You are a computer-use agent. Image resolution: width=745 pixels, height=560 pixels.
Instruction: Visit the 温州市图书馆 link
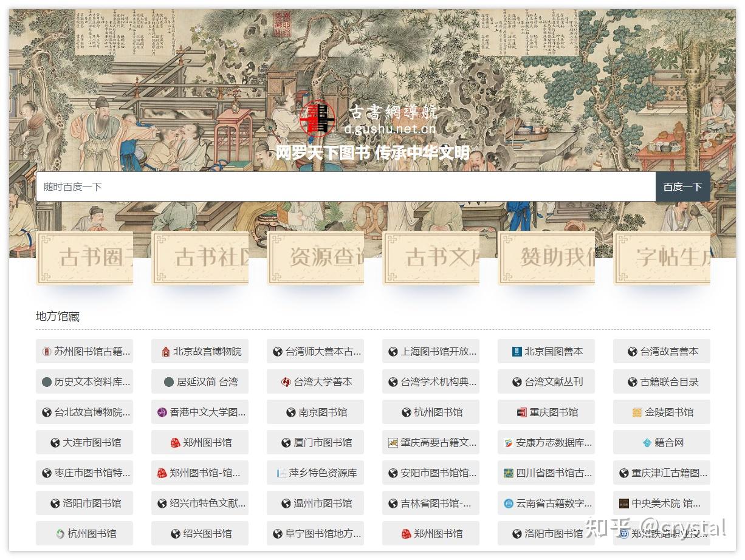tap(315, 504)
